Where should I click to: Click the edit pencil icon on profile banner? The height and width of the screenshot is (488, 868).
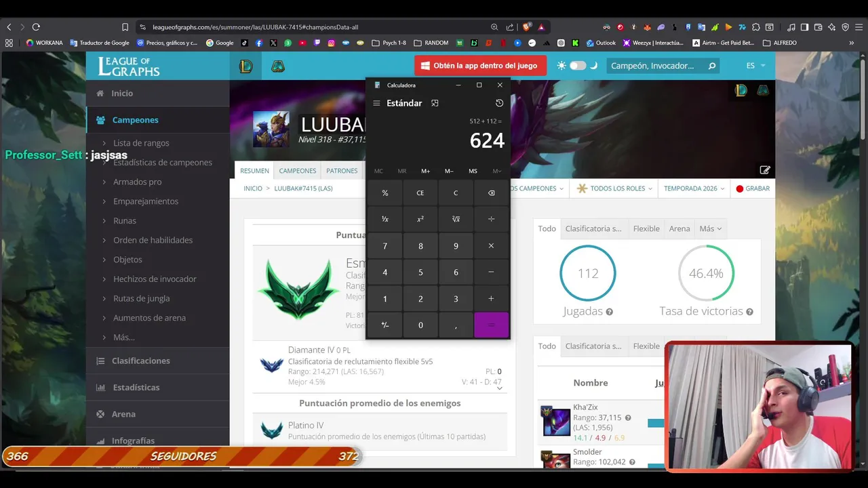[x=765, y=170]
